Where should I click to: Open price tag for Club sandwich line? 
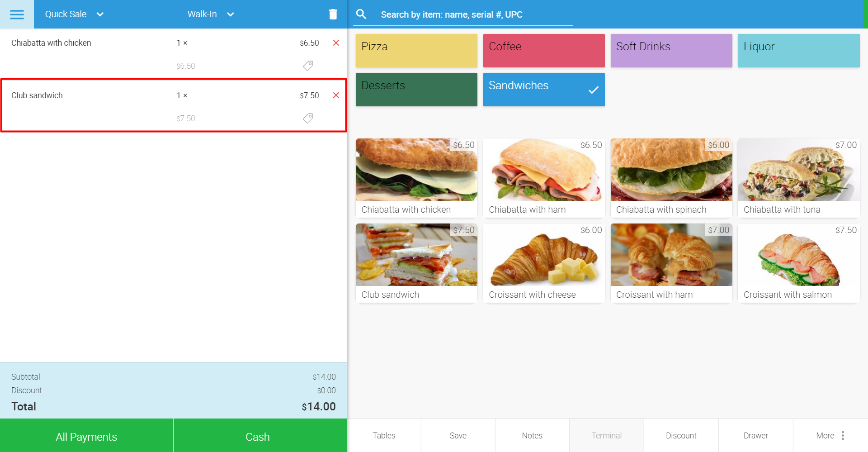pyautogui.click(x=308, y=119)
